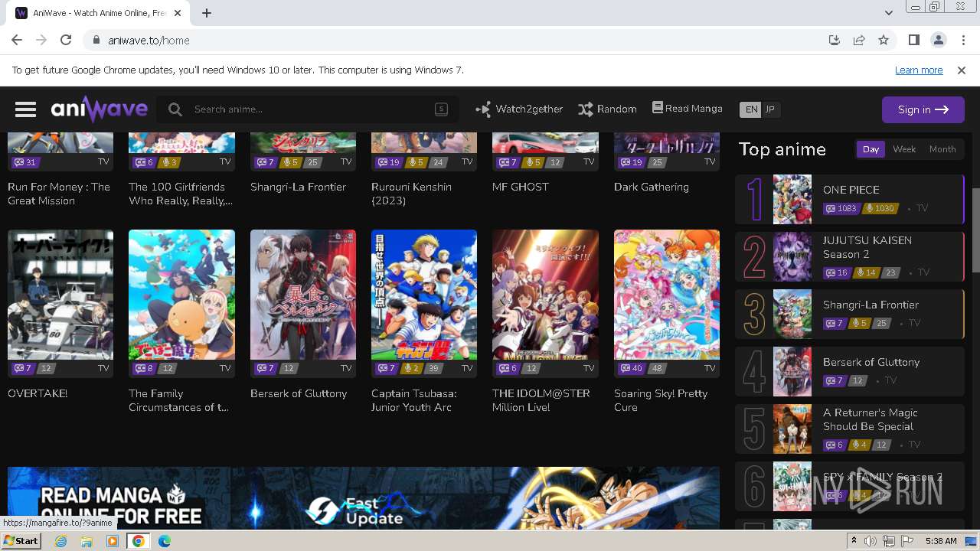Viewport: 980px width, 551px height.
Task: Open the hamburger menu icon
Action: [25, 109]
